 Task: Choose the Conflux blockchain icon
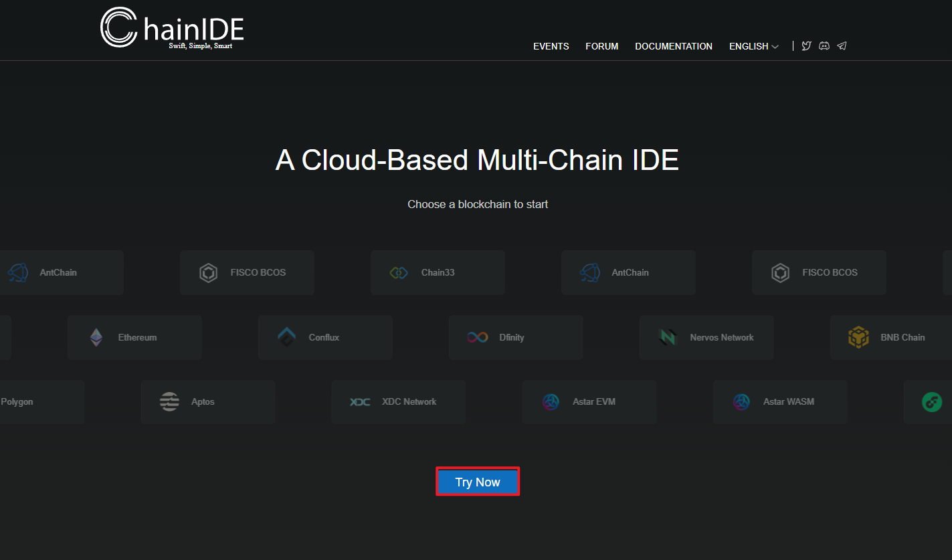(x=287, y=338)
